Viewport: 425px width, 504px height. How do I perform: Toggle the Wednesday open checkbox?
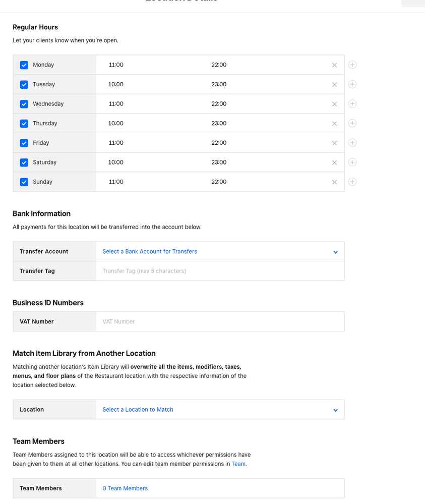pyautogui.click(x=24, y=104)
